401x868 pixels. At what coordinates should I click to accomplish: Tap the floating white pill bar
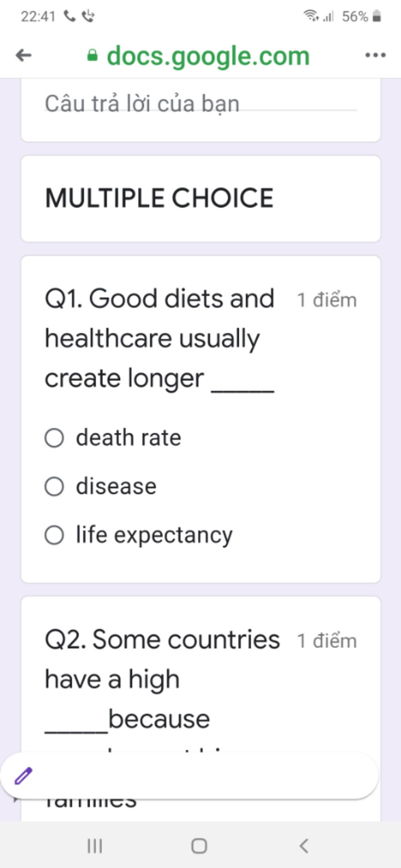pyautogui.click(x=190, y=776)
